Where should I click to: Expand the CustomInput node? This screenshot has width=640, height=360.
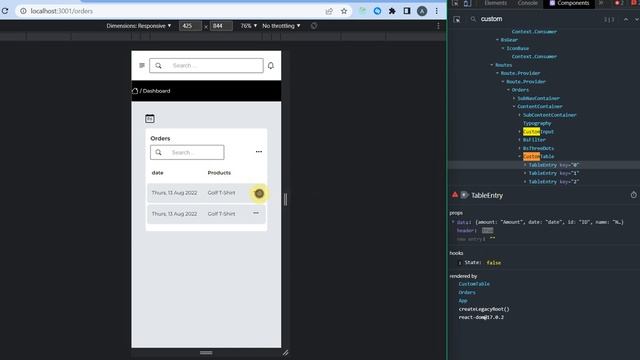pyautogui.click(x=520, y=131)
